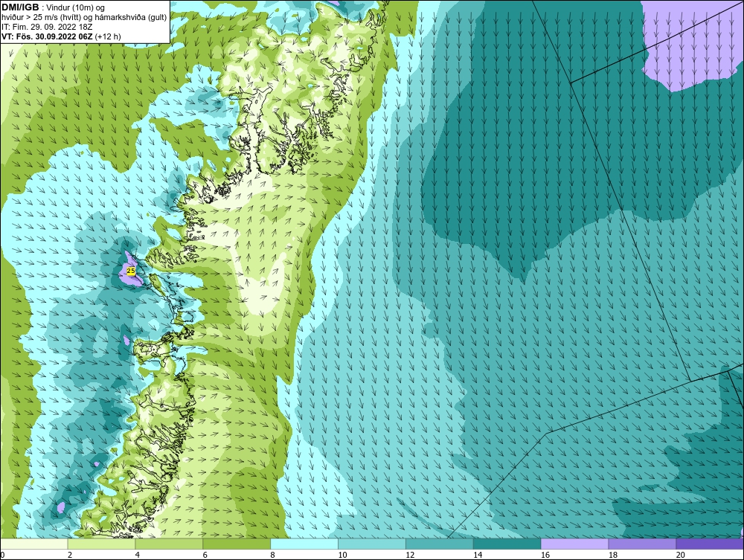Pick the teal 12–14 m/s legend swatch
744x560 pixels.
point(440,544)
